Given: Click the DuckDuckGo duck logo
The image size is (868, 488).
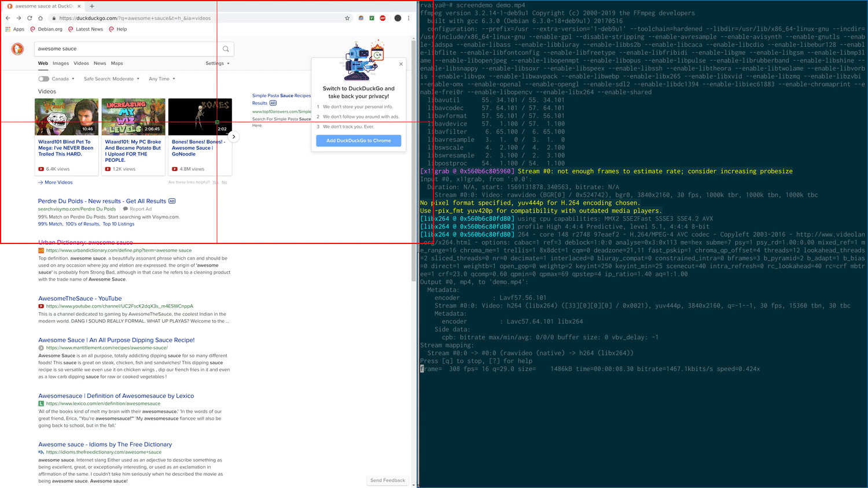Looking at the screenshot, I should 18,49.
